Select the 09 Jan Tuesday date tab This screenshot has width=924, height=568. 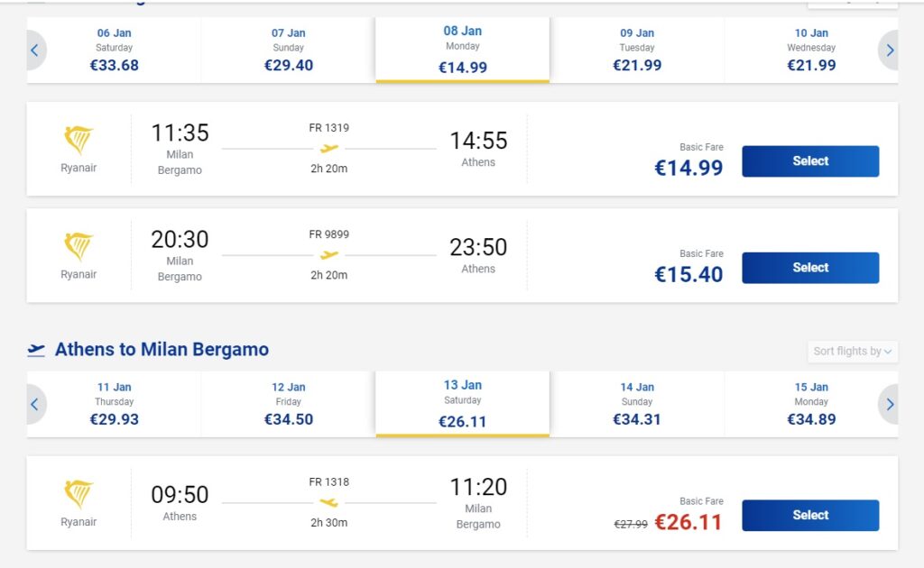[637, 50]
